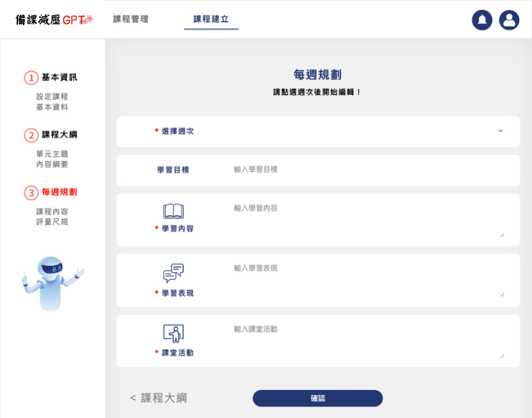Switch to the 課程管理 tab

tap(131, 19)
